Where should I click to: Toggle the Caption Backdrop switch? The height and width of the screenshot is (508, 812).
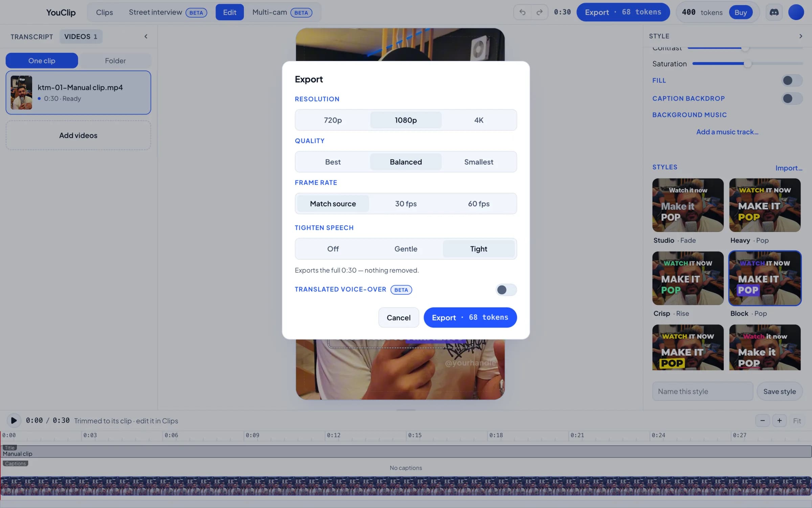click(x=792, y=99)
